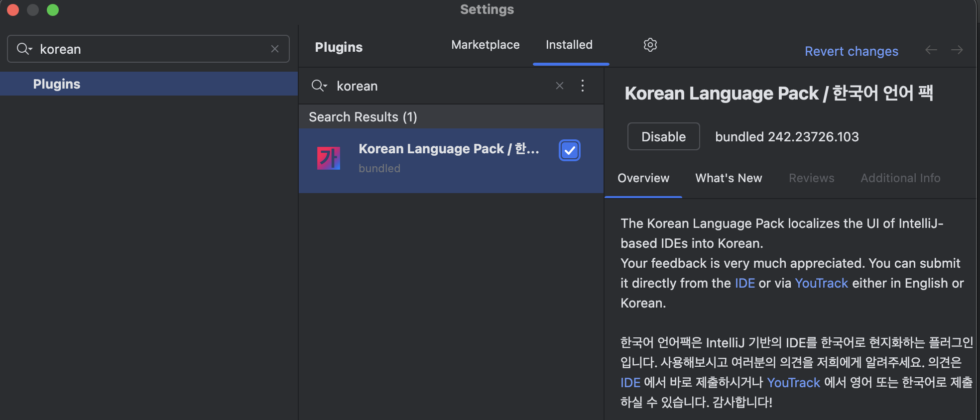The height and width of the screenshot is (420, 980).
Task: Navigate forward with the right arrow
Action: coord(957,50)
